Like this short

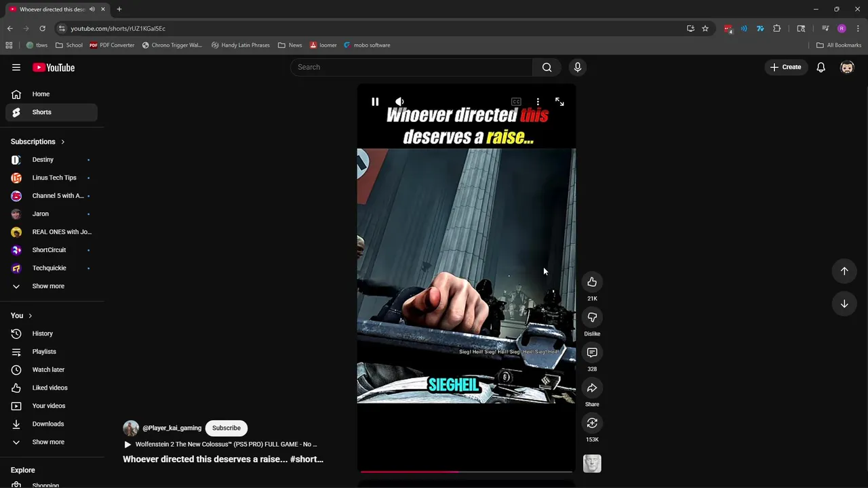pyautogui.click(x=592, y=282)
